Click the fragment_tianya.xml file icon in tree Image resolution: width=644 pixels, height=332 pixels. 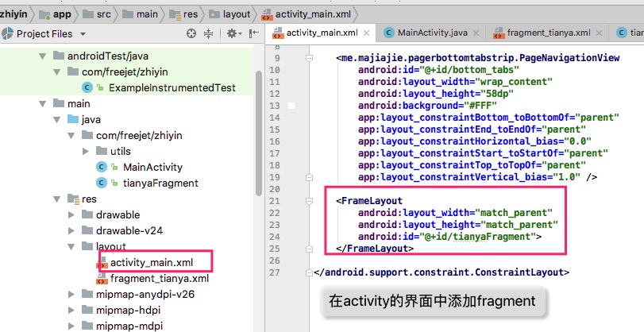(102, 279)
